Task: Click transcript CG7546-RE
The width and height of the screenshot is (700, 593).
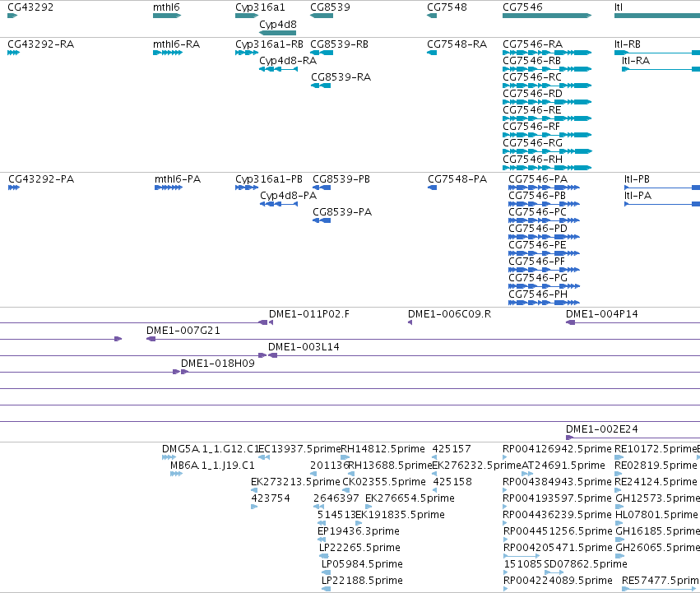Action: (547, 118)
